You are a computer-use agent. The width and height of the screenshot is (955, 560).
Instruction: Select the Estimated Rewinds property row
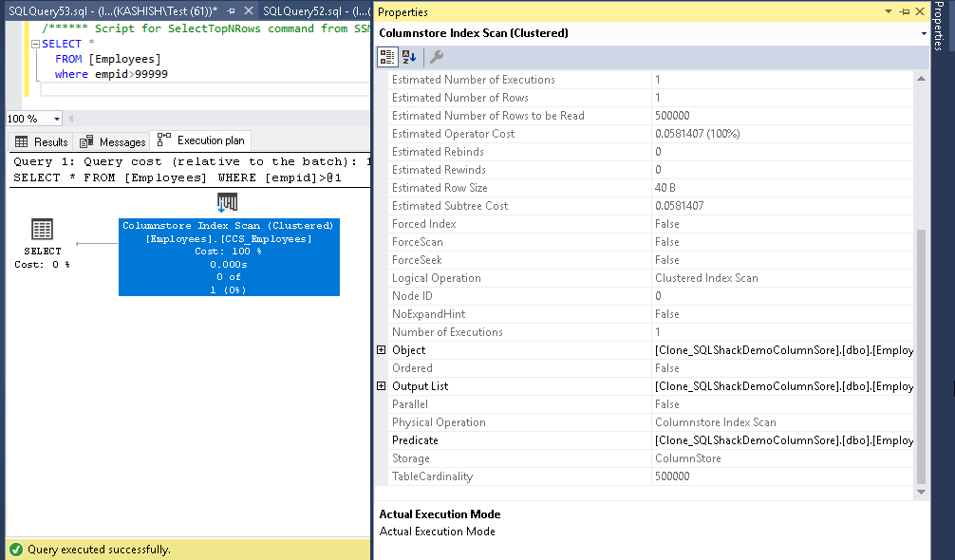point(650,169)
